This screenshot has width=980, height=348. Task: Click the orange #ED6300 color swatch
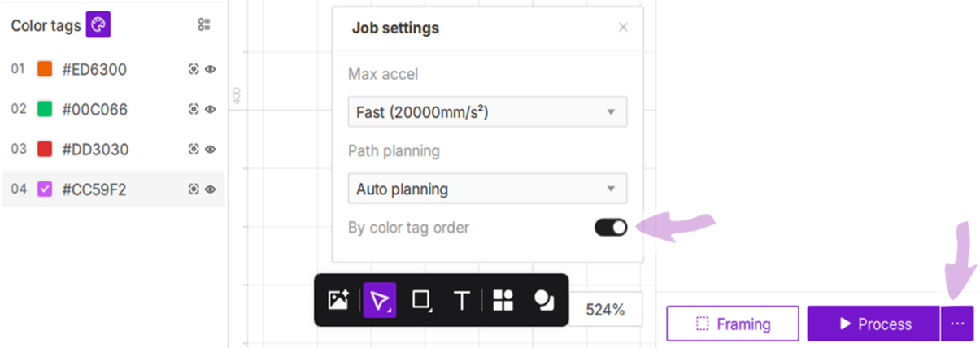pos(46,70)
